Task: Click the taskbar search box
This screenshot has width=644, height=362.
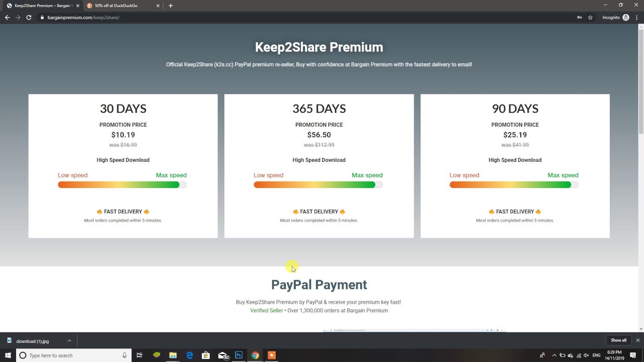Action: pos(74,355)
